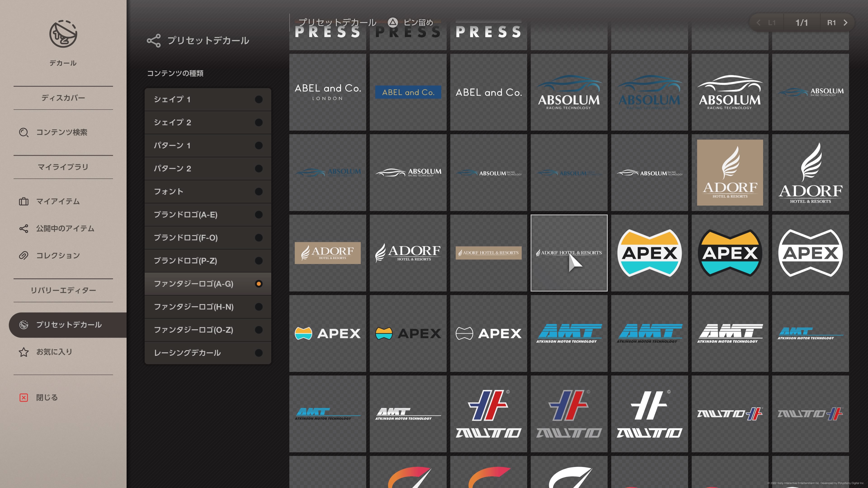868x488 pixels.
Task: Click the triangle ピン留め pin icon
Action: click(x=393, y=23)
